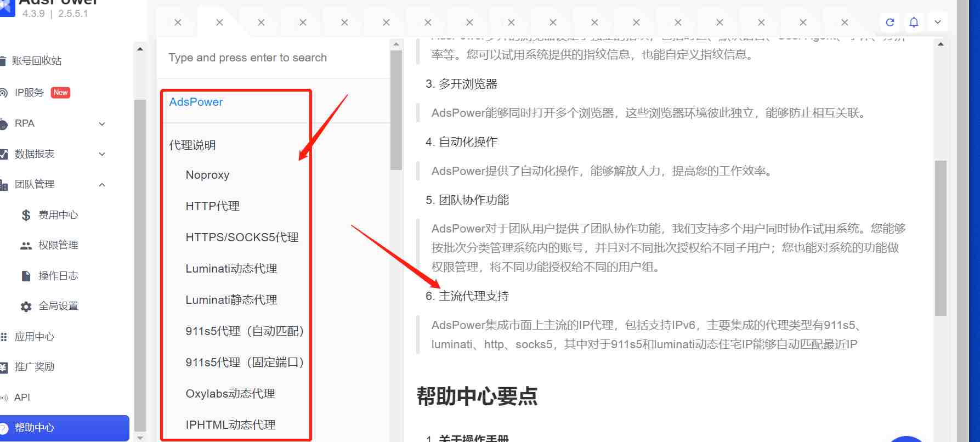Close the second browser tab
The width and height of the screenshot is (980, 442).
pyautogui.click(x=219, y=22)
